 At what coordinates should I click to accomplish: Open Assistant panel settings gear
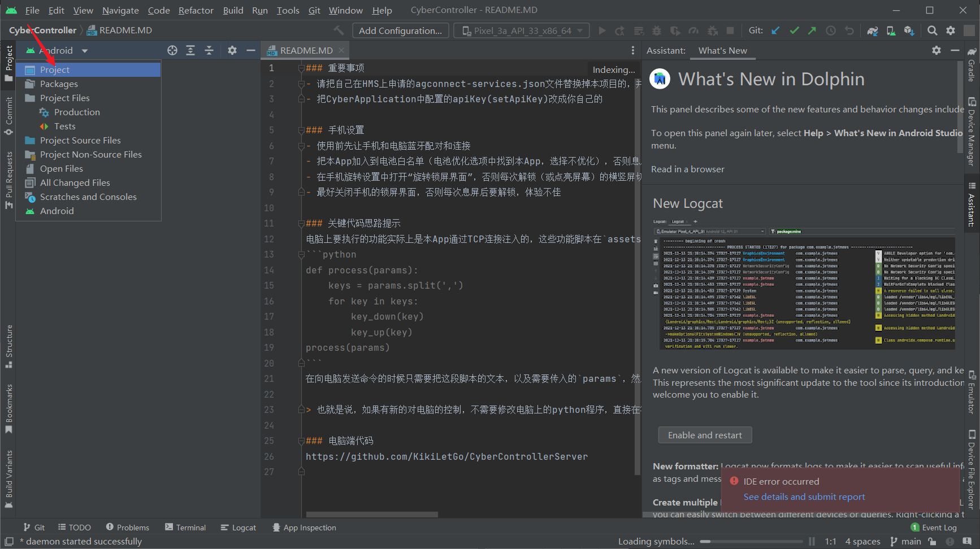click(936, 50)
